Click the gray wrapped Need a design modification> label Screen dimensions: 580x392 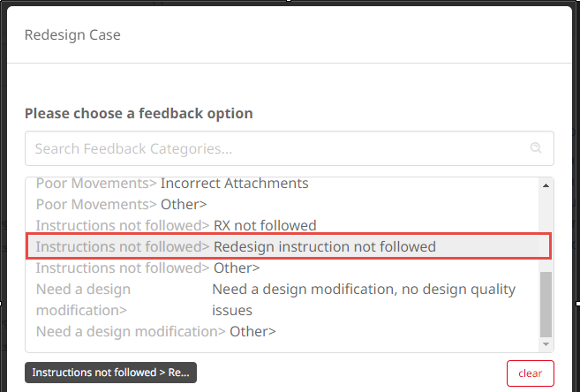point(83,299)
